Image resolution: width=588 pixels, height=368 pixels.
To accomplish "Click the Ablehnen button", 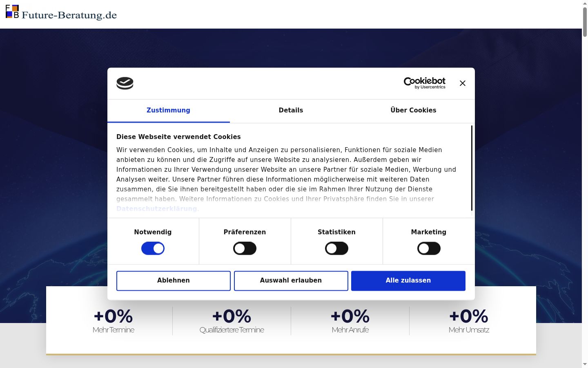I will click(x=174, y=280).
